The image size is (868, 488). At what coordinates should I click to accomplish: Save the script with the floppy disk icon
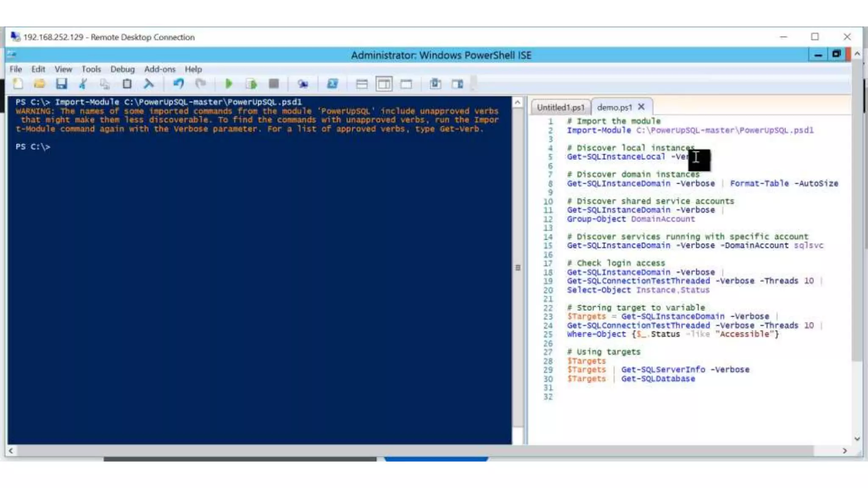61,84
